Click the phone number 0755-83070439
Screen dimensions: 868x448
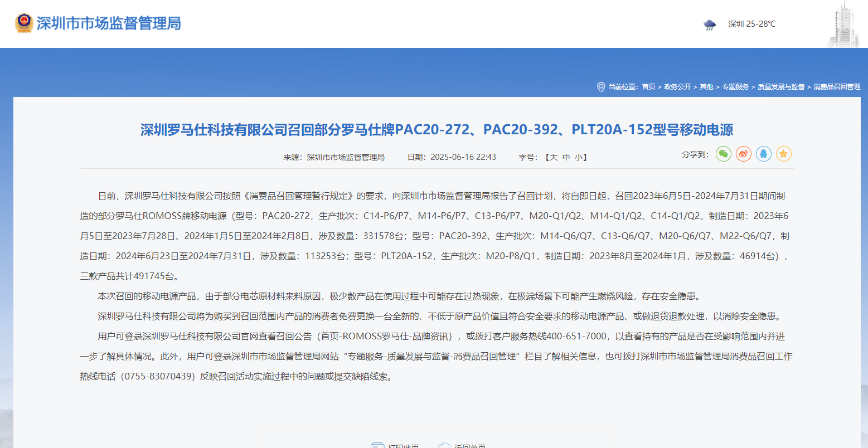pyautogui.click(x=159, y=377)
